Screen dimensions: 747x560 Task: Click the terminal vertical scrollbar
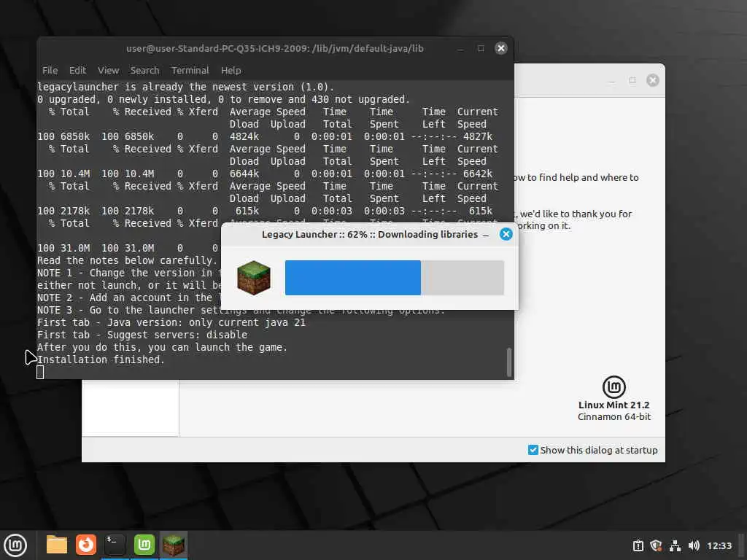(x=508, y=362)
